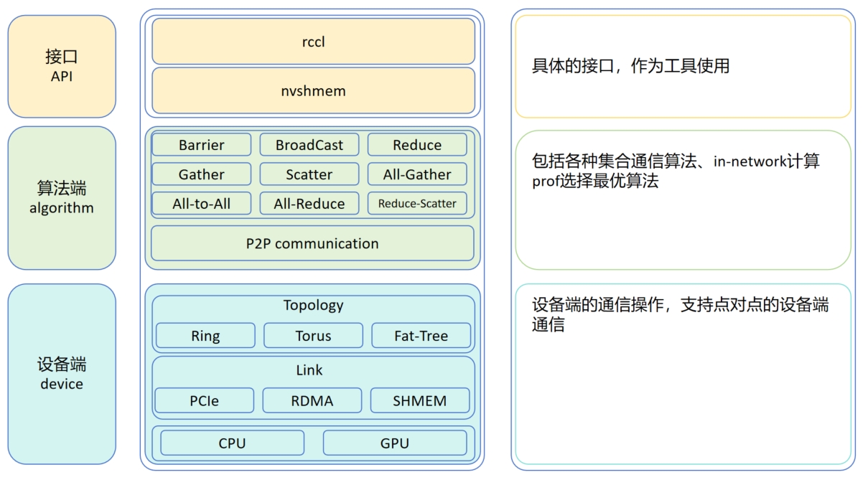The height and width of the screenshot is (480, 868).
Task: Select the Fat-Tree topology
Action: pyautogui.click(x=421, y=335)
